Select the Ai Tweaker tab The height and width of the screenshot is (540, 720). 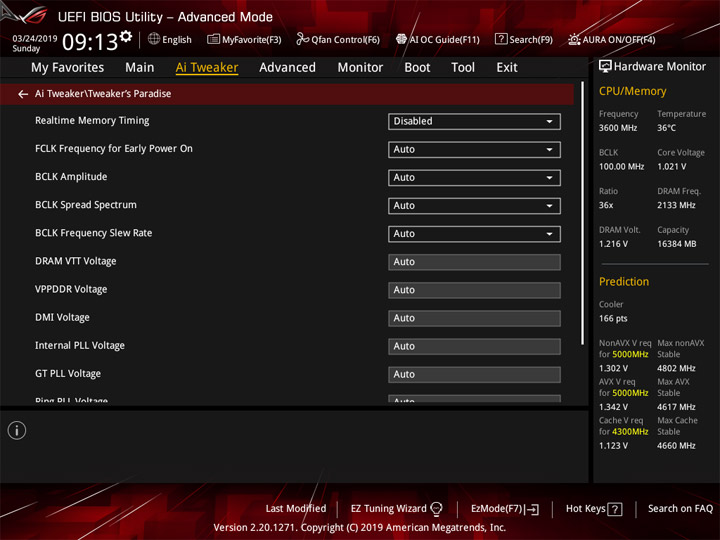tap(207, 68)
